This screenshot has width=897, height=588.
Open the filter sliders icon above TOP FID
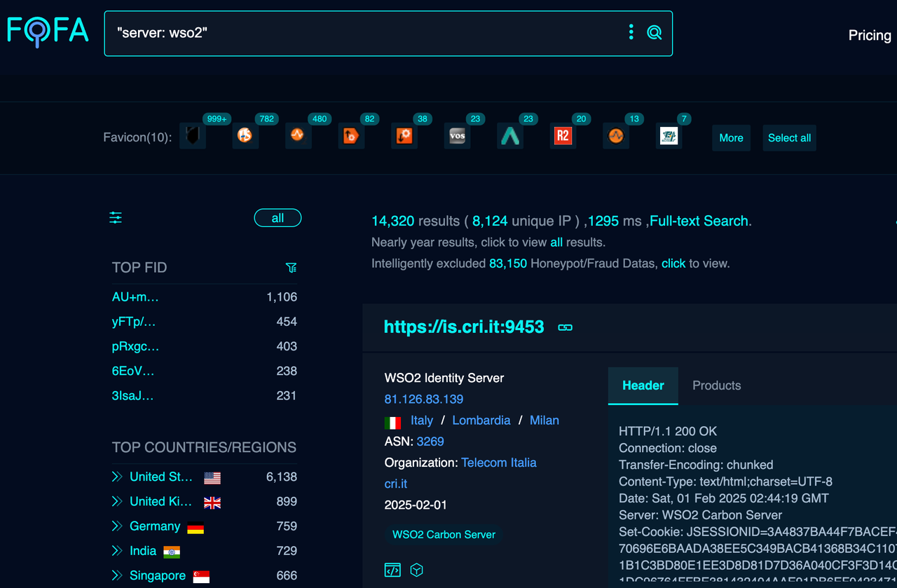[115, 218]
